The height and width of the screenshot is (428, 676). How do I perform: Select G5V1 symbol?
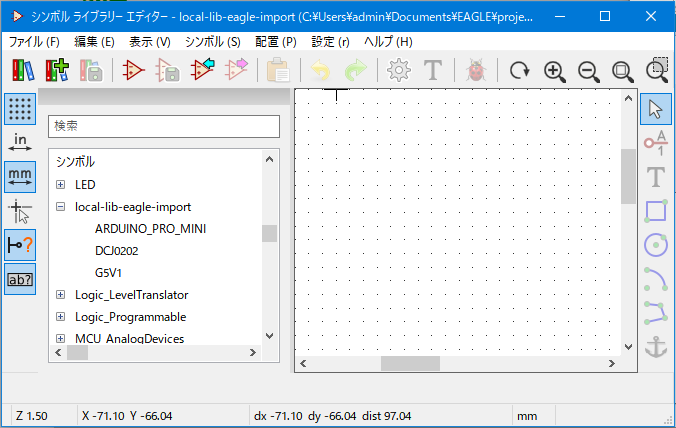click(x=108, y=273)
